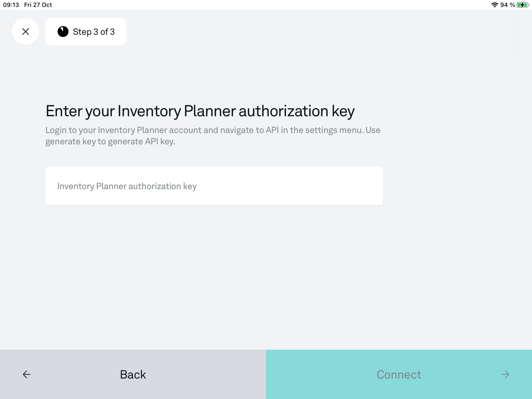Click the 'Back' label text
Image resolution: width=532 pixels, height=399 pixels.
(133, 375)
